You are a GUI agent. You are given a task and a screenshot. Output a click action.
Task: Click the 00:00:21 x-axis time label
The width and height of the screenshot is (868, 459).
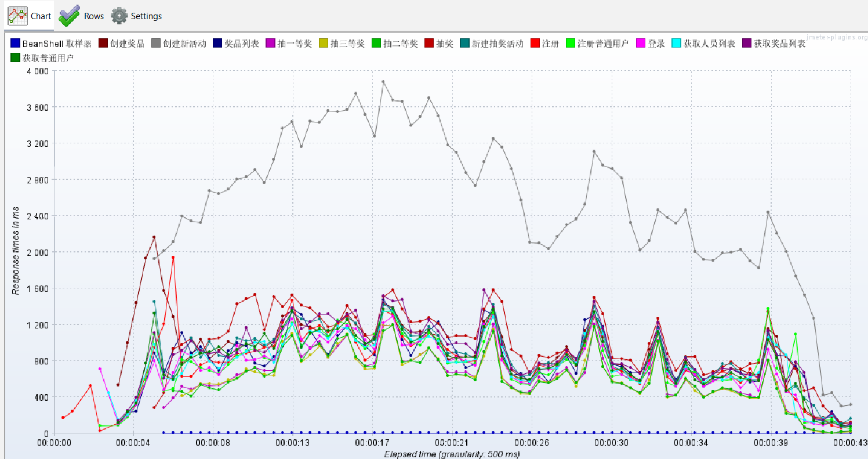coord(452,443)
